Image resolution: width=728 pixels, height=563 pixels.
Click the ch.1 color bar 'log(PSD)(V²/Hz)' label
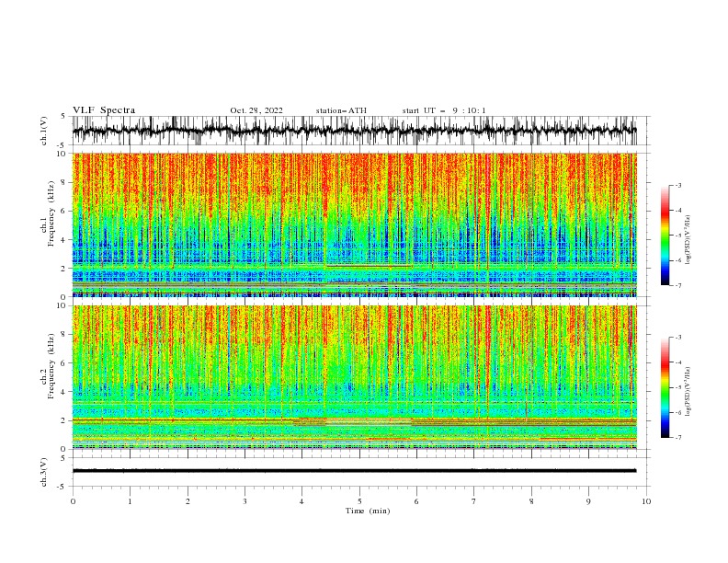(x=688, y=239)
